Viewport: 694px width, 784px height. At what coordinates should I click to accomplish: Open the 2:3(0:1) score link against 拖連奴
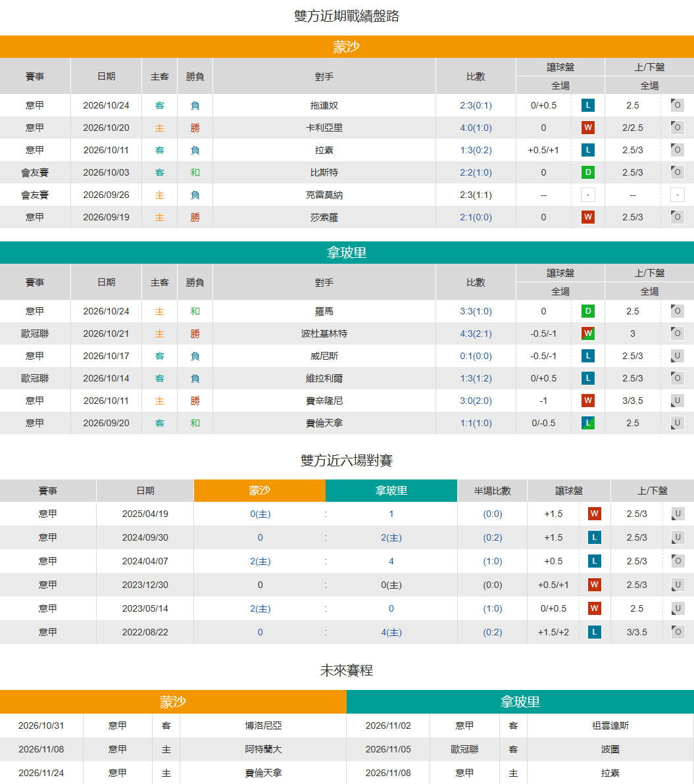pyautogui.click(x=476, y=105)
